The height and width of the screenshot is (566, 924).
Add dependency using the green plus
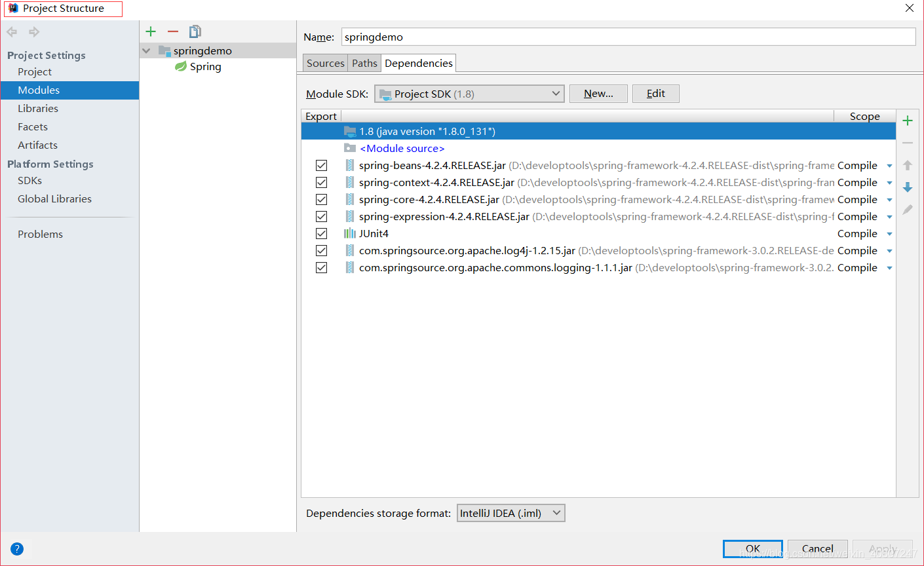tap(908, 121)
